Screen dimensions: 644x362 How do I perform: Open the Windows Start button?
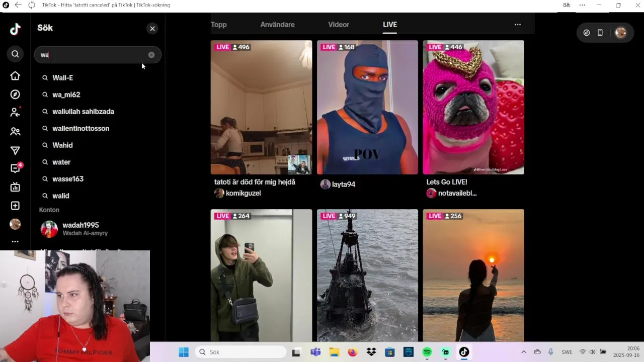184,352
